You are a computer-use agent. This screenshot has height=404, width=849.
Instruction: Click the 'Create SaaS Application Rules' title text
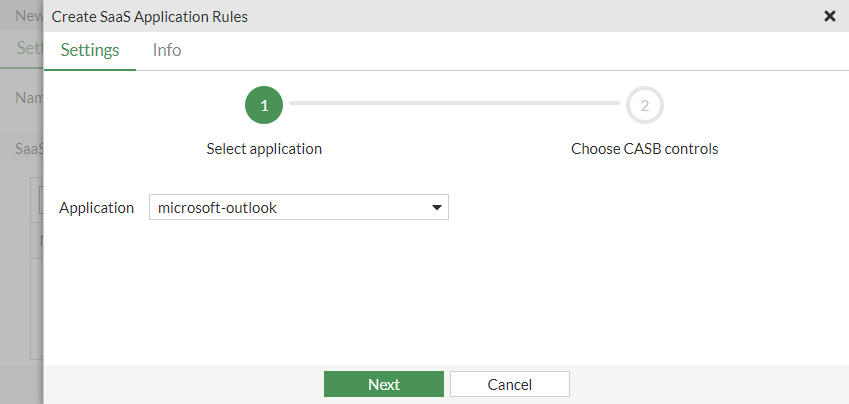pos(150,16)
